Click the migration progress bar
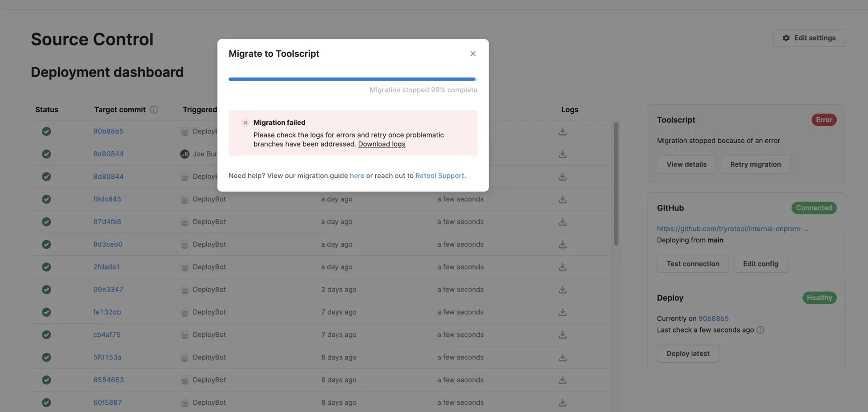Screen dimensions: 868x412 (x=353, y=79)
